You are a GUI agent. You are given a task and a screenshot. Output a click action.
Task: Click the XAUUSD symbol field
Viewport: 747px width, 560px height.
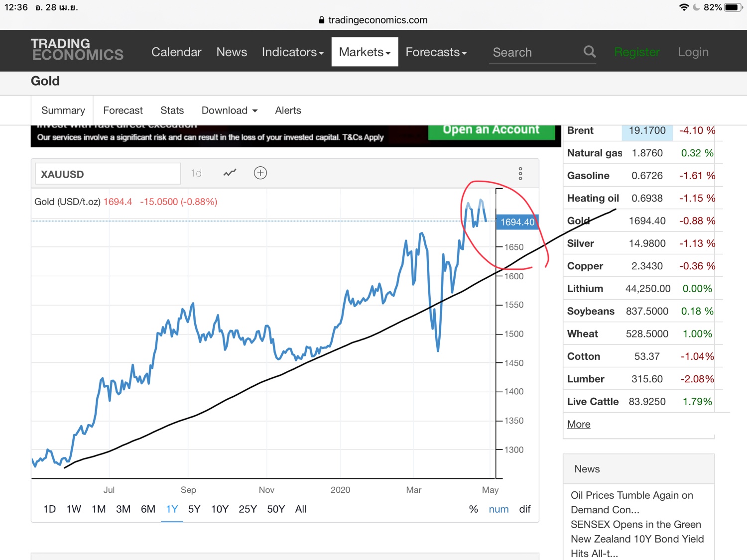pyautogui.click(x=108, y=174)
